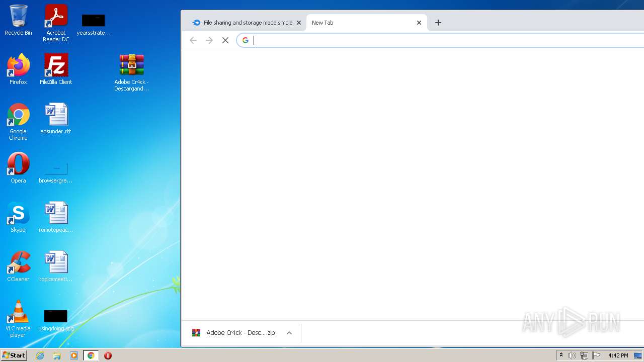
Task: Click the Google icon in address bar
Action: pos(246,40)
